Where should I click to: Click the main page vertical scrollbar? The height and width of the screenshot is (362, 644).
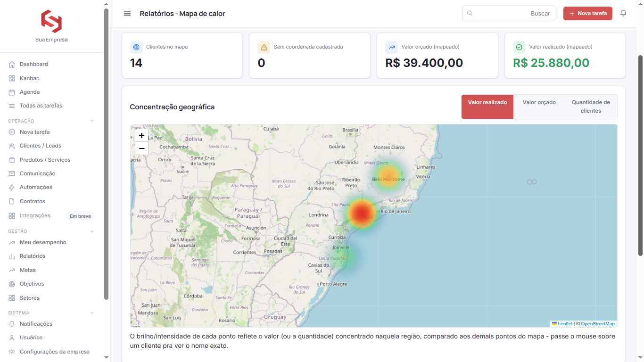(x=640, y=156)
